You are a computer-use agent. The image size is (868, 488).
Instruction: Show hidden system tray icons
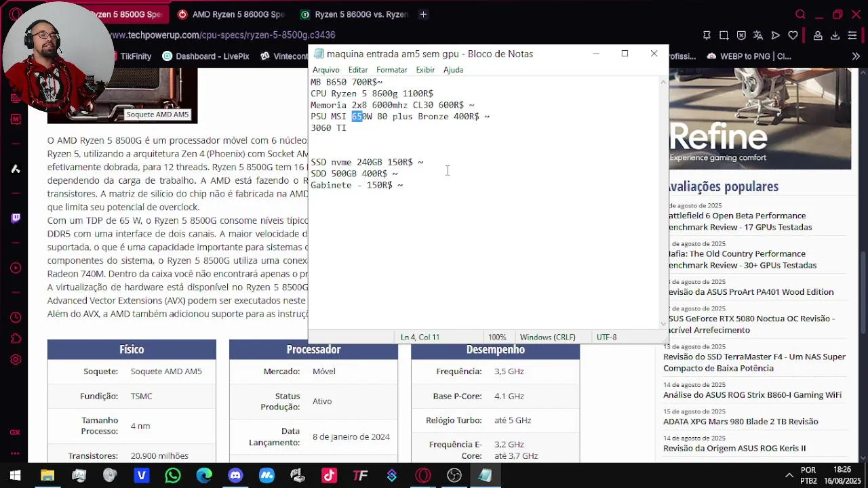789,476
